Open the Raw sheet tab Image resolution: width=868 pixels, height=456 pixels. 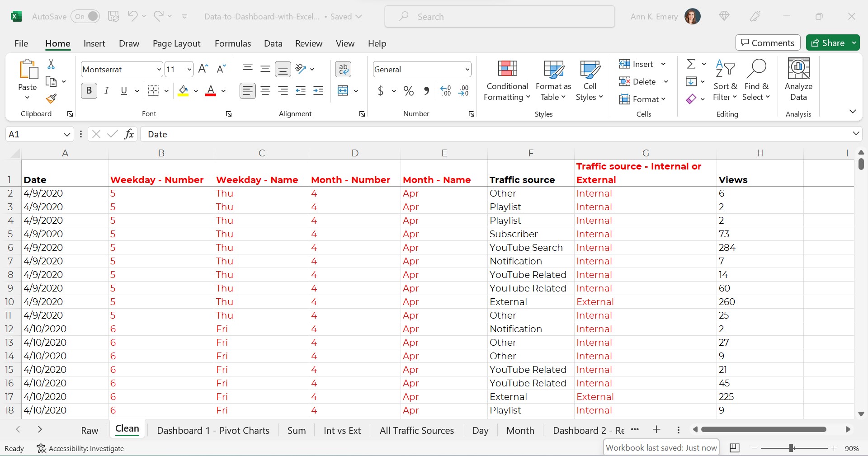(90, 430)
